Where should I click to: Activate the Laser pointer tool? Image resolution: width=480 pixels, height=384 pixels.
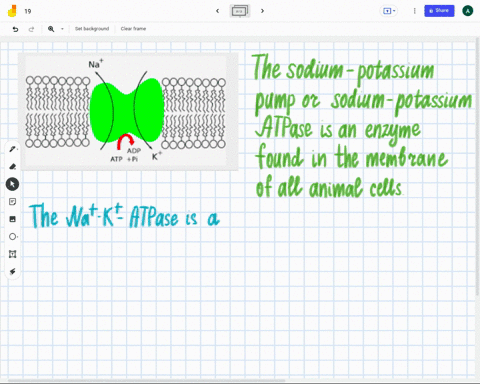click(13, 272)
